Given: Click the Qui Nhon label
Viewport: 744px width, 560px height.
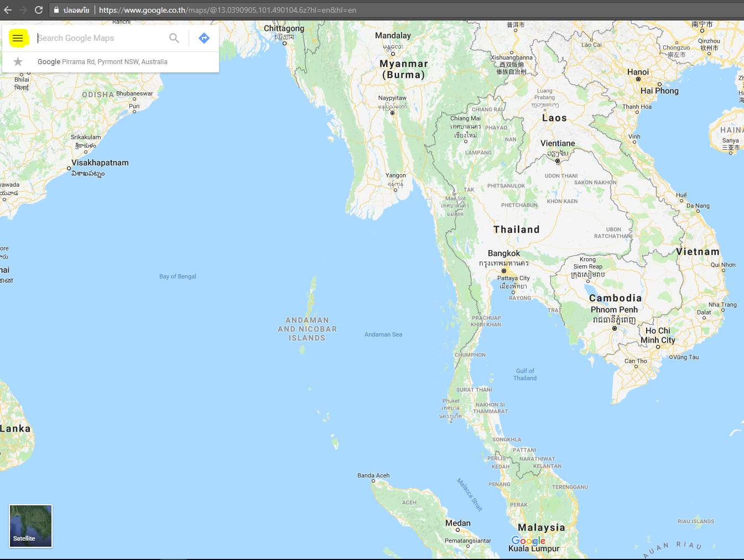Looking at the screenshot, I should click(x=723, y=265).
